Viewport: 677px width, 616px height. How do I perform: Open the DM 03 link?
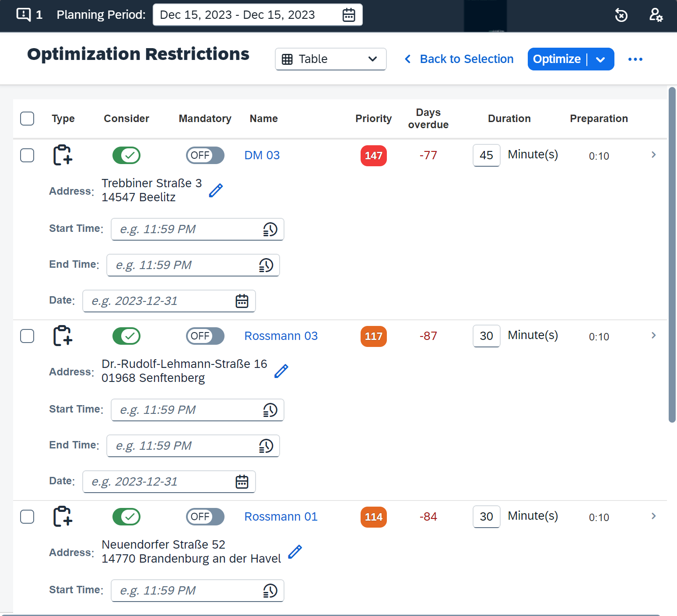click(x=262, y=155)
